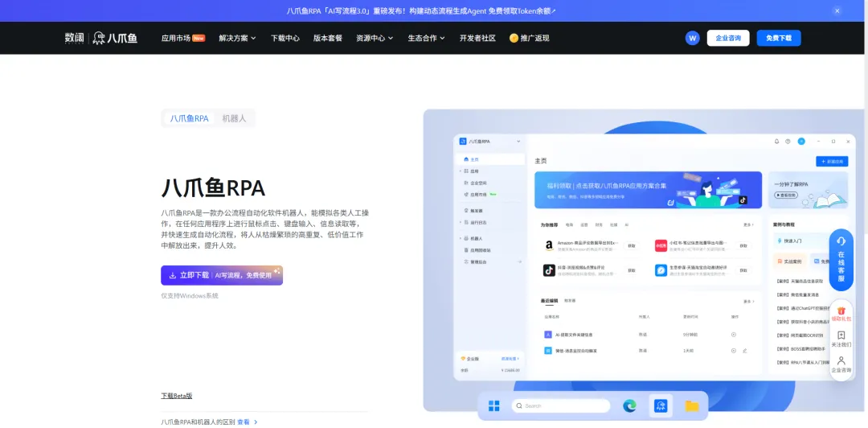
Task: Expand the 生态合作 dropdown menu
Action: (426, 39)
